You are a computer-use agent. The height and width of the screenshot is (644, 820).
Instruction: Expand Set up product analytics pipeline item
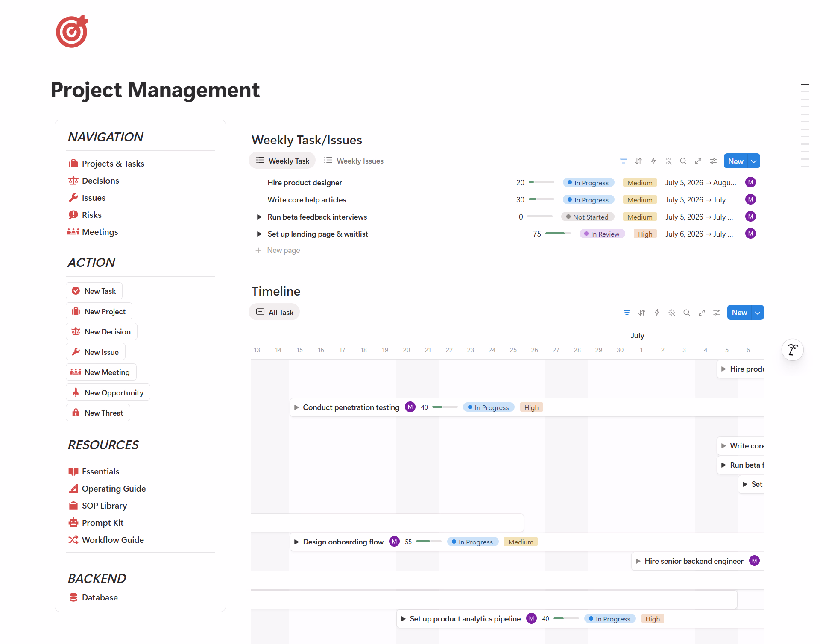pos(403,619)
